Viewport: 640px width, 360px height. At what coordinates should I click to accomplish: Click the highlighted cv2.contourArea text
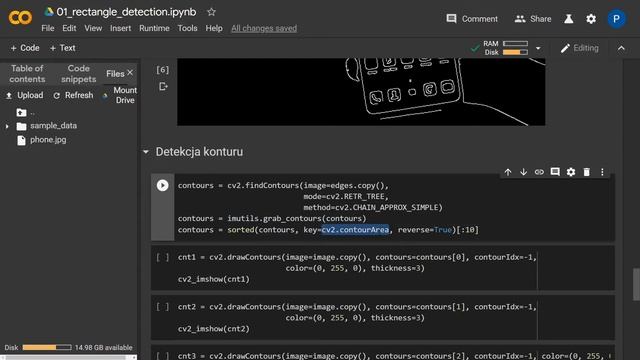pyautogui.click(x=355, y=230)
